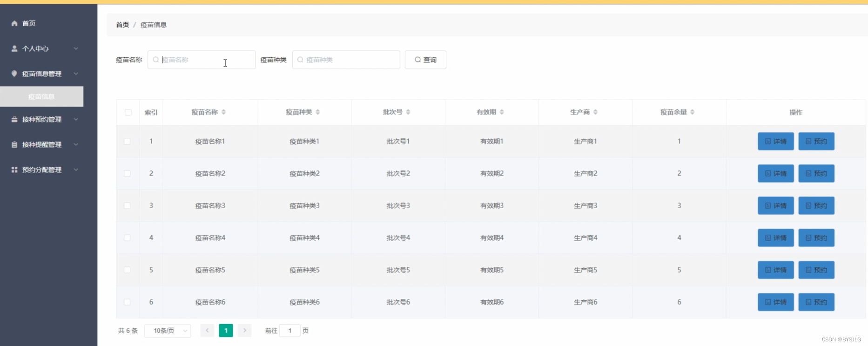Click the sort arrows on 疫苗名称 column
The image size is (868, 346).
pos(224,112)
